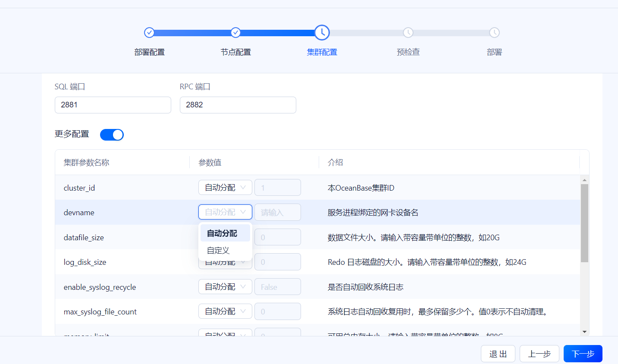Click the 更多配置 label

point(72,134)
